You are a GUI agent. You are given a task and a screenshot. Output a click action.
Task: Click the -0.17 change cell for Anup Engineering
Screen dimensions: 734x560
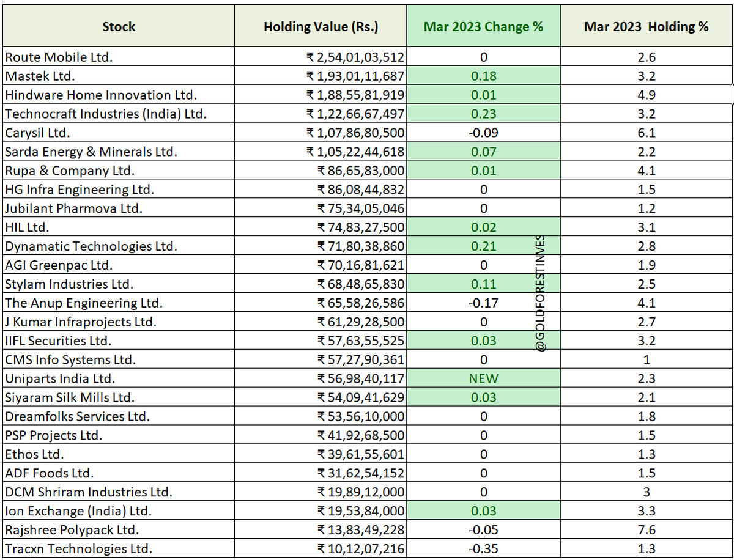pyautogui.click(x=483, y=303)
